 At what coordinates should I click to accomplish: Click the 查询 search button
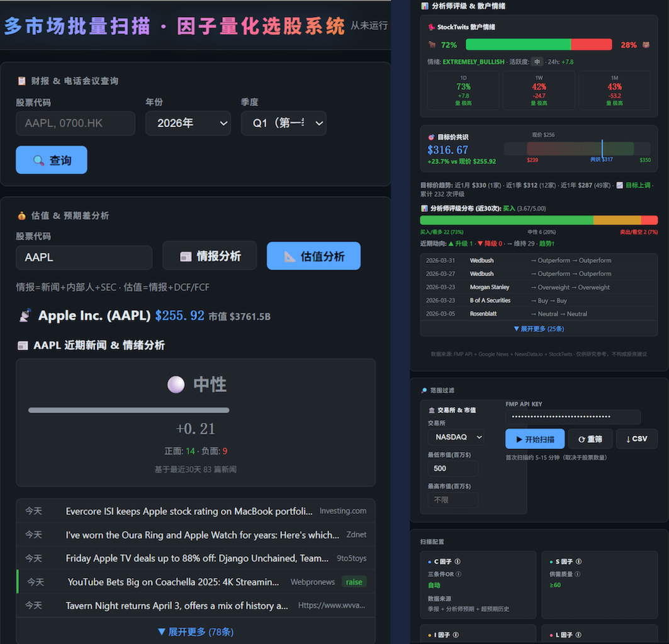tap(52, 160)
